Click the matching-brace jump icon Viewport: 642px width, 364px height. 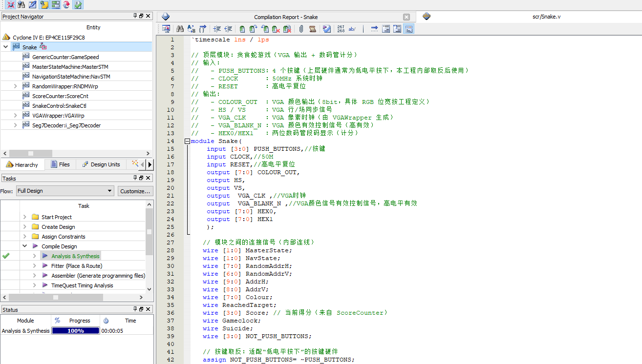[203, 29]
